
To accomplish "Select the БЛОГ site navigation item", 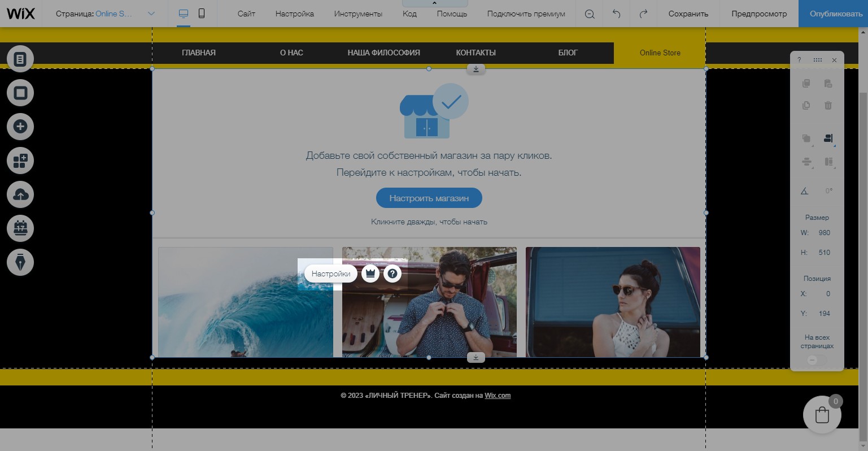I will (x=568, y=53).
